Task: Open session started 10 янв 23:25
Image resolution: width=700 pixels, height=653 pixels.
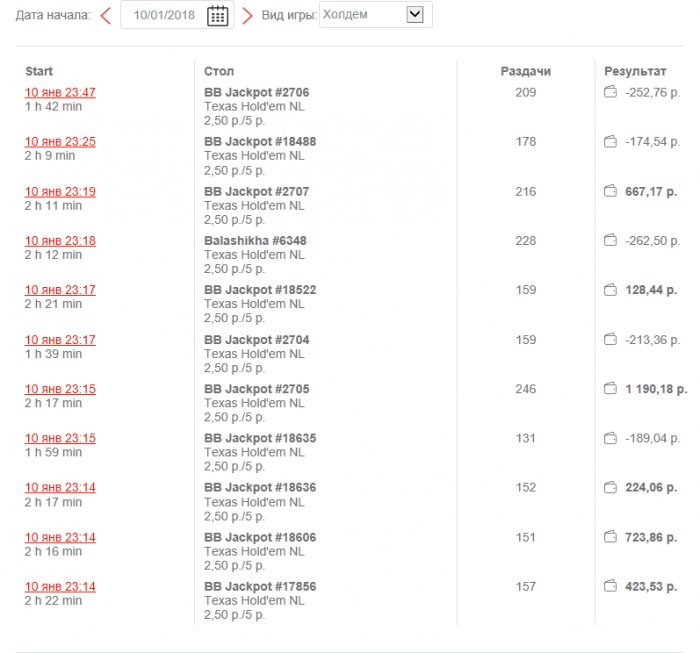Action: 60,142
